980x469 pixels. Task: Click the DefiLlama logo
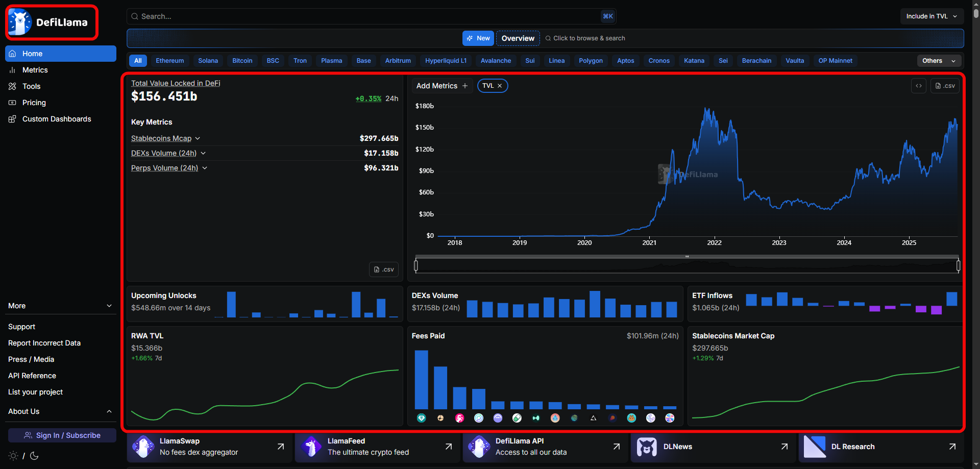(x=50, y=22)
